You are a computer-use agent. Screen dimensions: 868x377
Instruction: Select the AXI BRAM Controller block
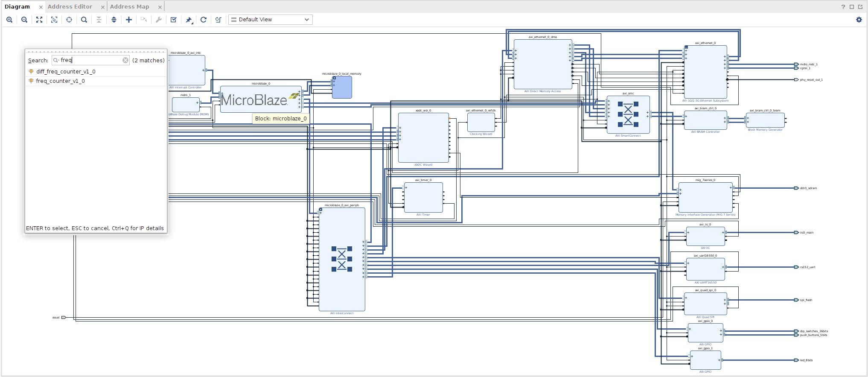[x=705, y=120]
